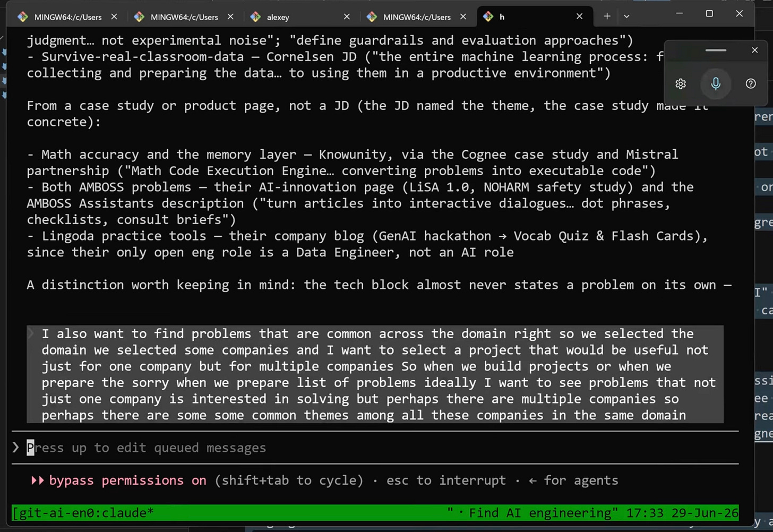The width and height of the screenshot is (773, 532).
Task: Close the MINGW64 tab just left of alexey
Action: point(230,16)
